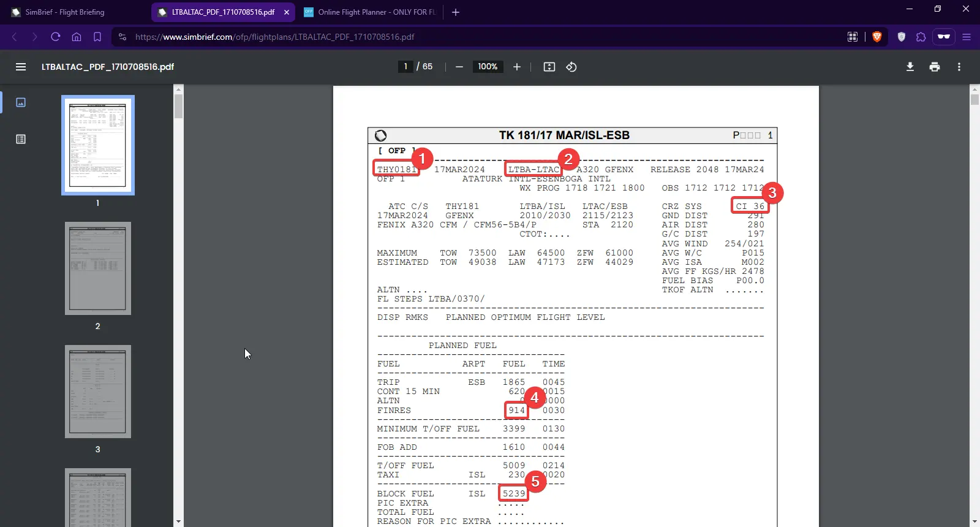The height and width of the screenshot is (527, 980).
Task: Rotate the PDF counterclockwise
Action: (571, 67)
